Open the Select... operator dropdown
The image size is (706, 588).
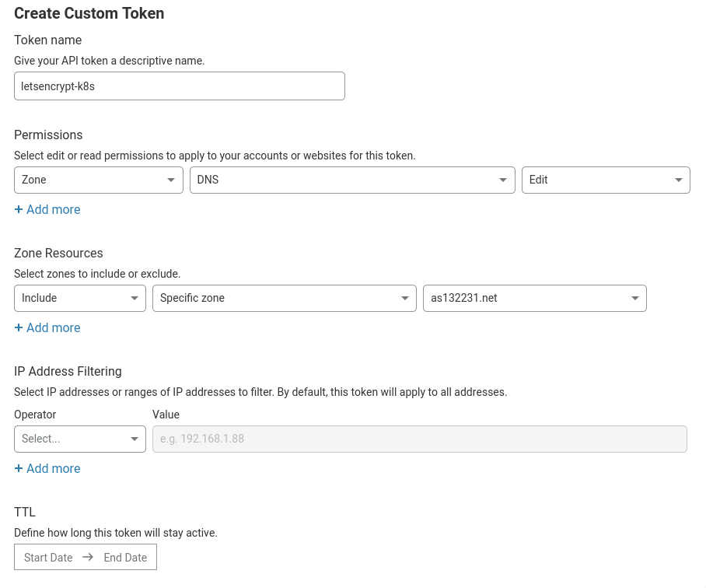tap(79, 439)
